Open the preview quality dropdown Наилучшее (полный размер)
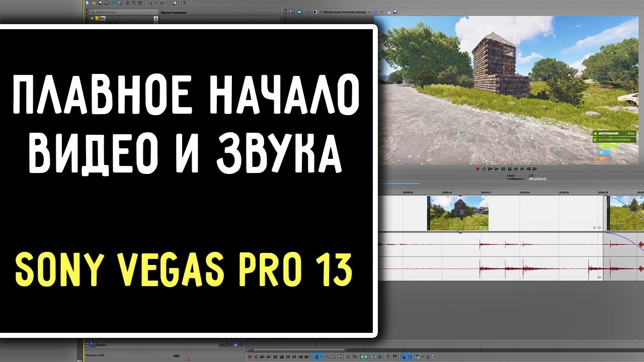The width and height of the screenshot is (644, 362). click(x=347, y=12)
